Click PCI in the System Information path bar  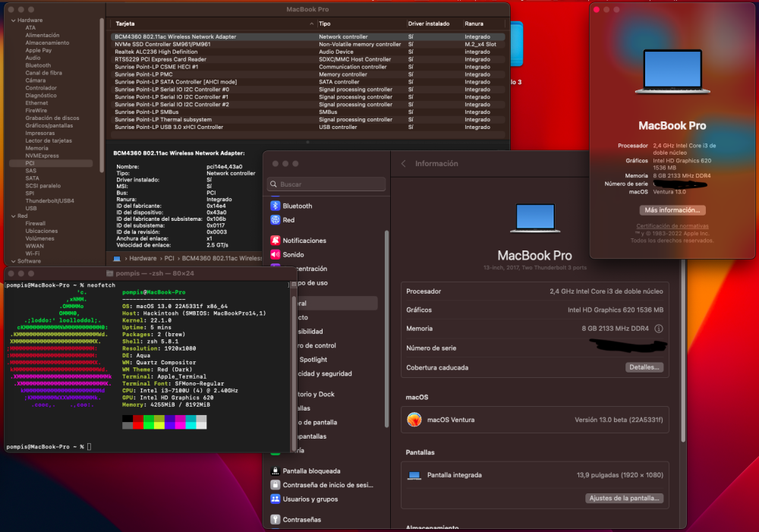pyautogui.click(x=169, y=259)
